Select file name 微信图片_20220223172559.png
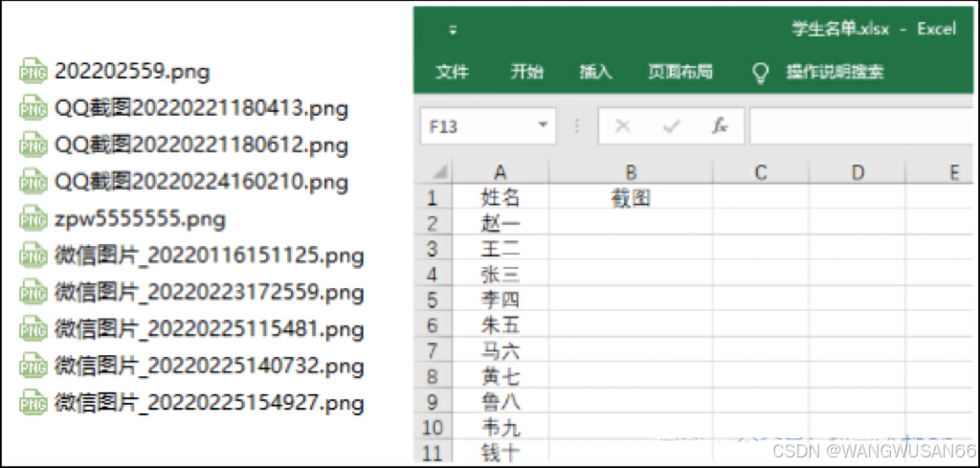The height and width of the screenshot is (468, 980). [210, 293]
